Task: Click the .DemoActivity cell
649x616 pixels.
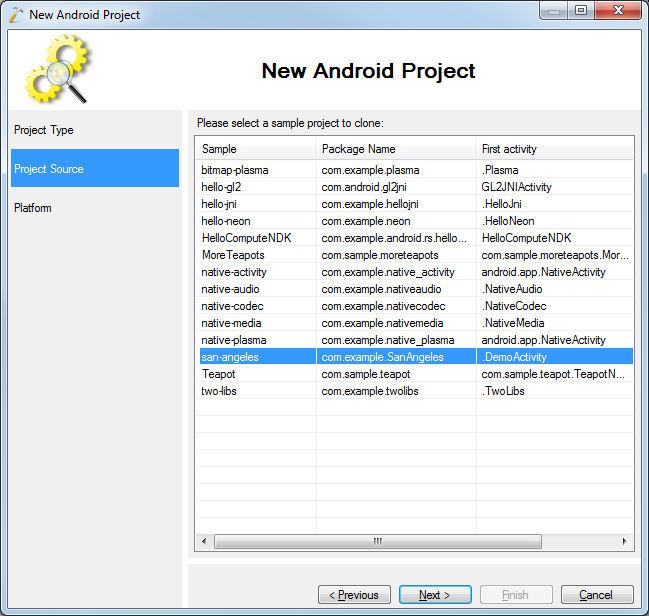Action: pyautogui.click(x=514, y=357)
